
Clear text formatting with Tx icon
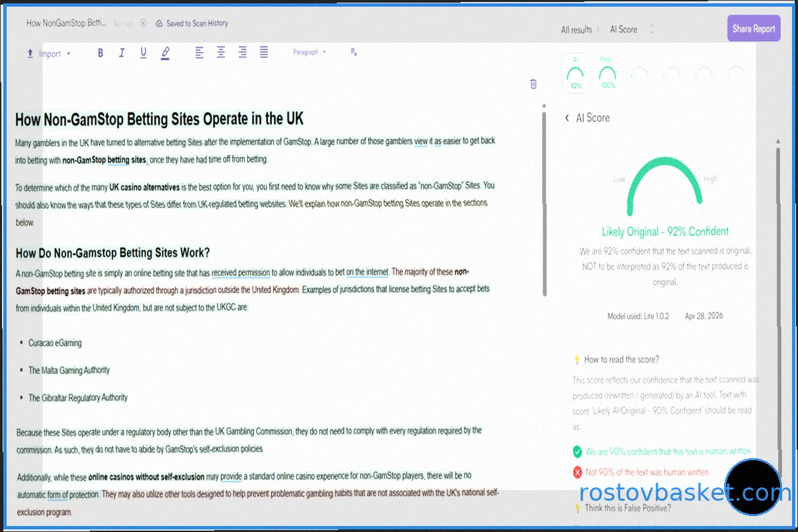pyautogui.click(x=354, y=53)
